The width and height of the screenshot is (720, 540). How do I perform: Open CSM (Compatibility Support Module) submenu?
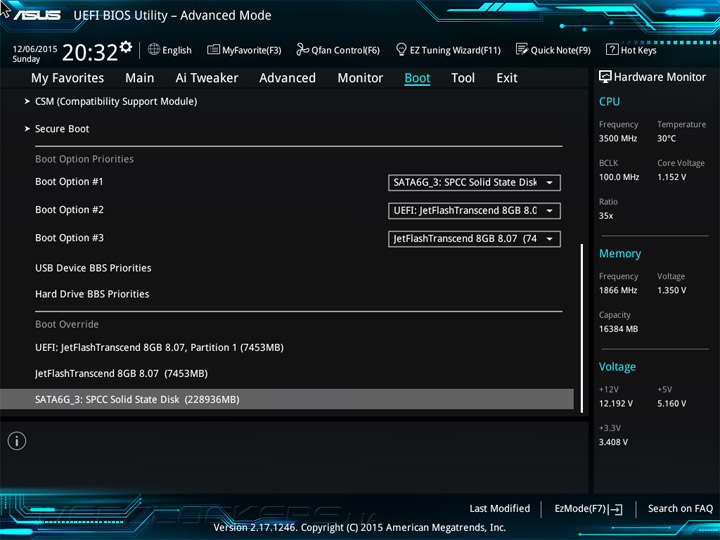tap(116, 101)
